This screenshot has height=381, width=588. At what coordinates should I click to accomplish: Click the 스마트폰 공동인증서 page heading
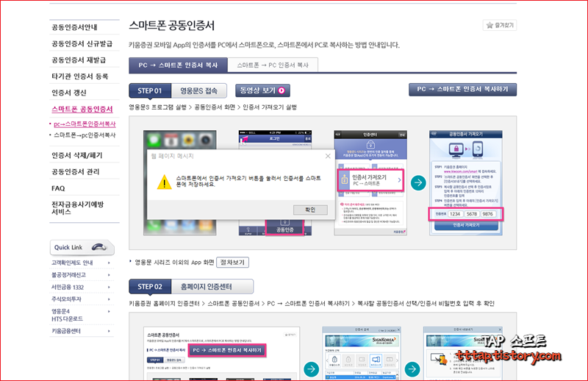click(171, 26)
